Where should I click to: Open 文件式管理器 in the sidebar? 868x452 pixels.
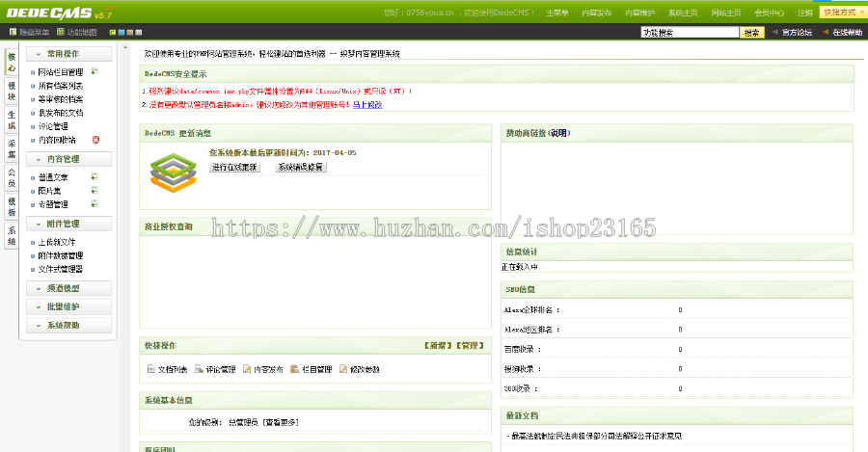pyautogui.click(x=61, y=269)
